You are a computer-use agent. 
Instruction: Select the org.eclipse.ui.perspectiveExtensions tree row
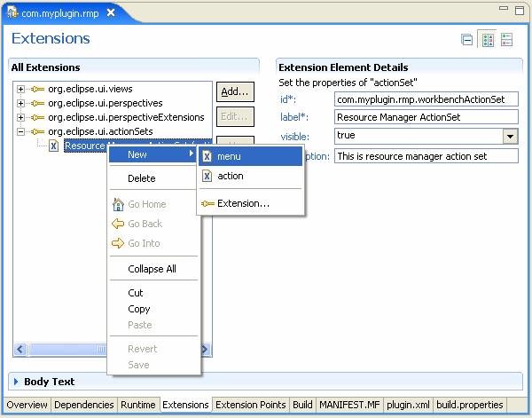point(126,117)
